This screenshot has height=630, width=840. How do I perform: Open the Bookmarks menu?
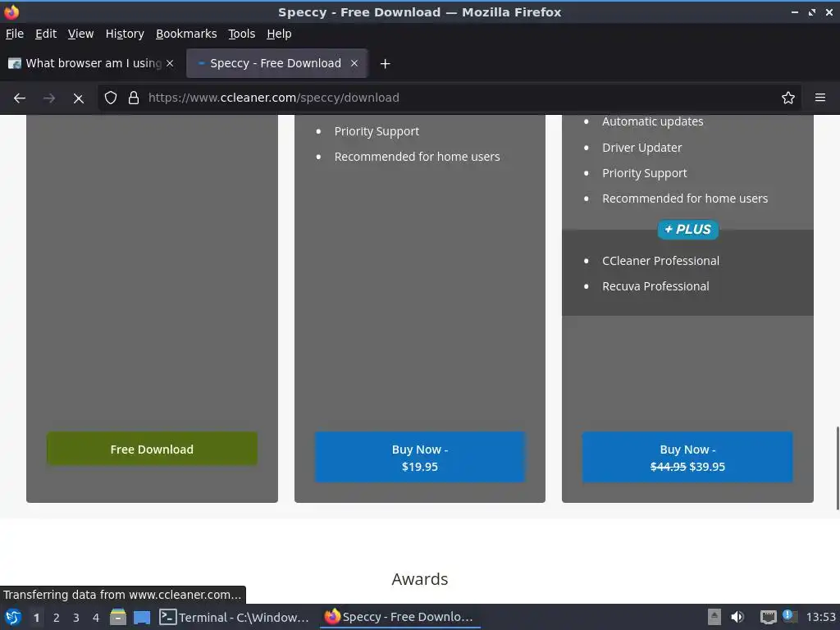pyautogui.click(x=186, y=34)
